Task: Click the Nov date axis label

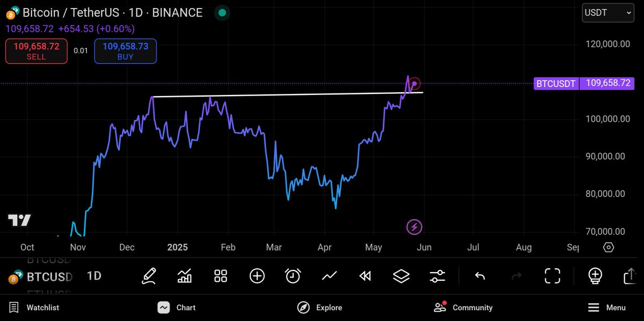Action: [78, 247]
